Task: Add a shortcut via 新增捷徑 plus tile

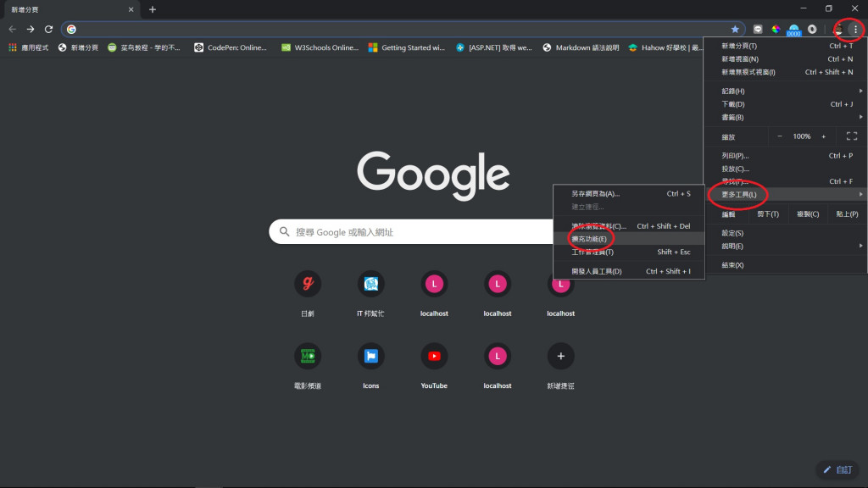Action: coord(561,366)
